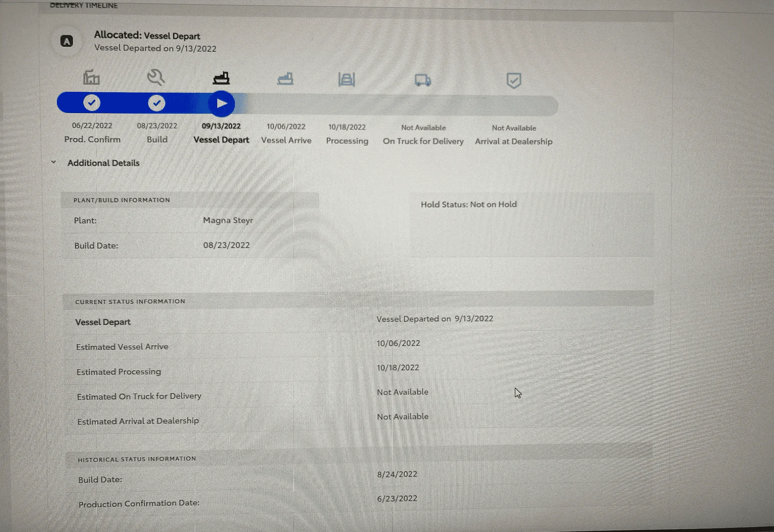Viewport: 774px width, 532px height.
Task: Click the Additional Details heading
Action: (103, 163)
